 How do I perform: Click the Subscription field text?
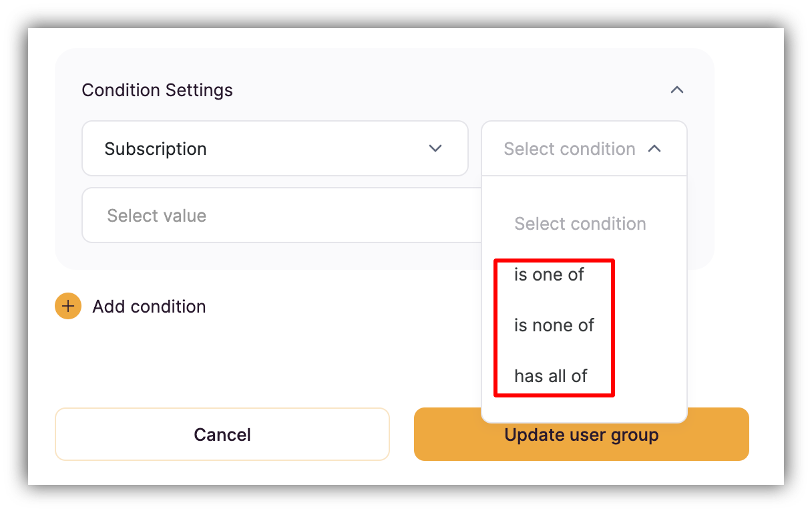tap(156, 148)
